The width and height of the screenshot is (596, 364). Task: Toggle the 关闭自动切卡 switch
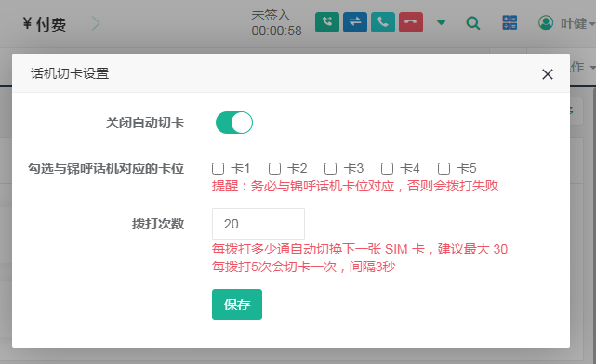pos(234,123)
